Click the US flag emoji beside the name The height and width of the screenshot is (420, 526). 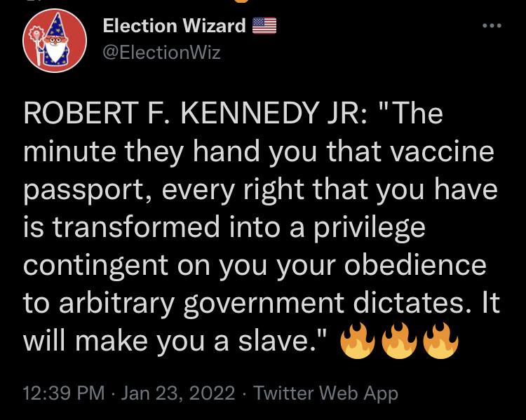[x=264, y=27]
